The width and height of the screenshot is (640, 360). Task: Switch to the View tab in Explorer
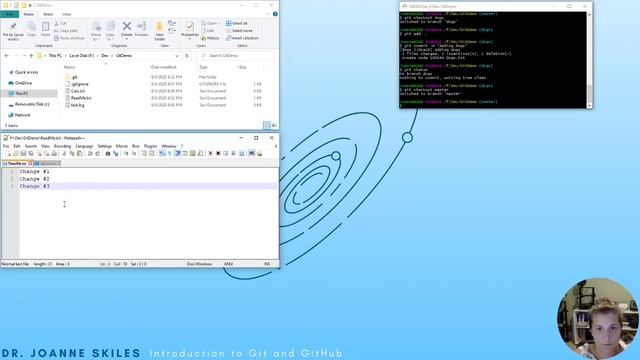pos(67,14)
